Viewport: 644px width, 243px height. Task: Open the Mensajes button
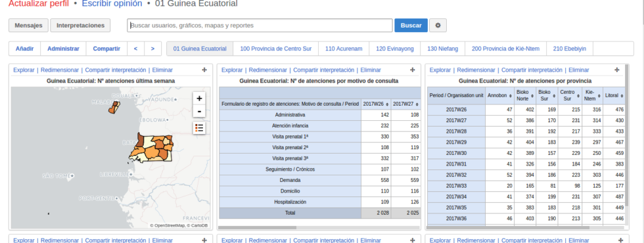[x=28, y=26]
